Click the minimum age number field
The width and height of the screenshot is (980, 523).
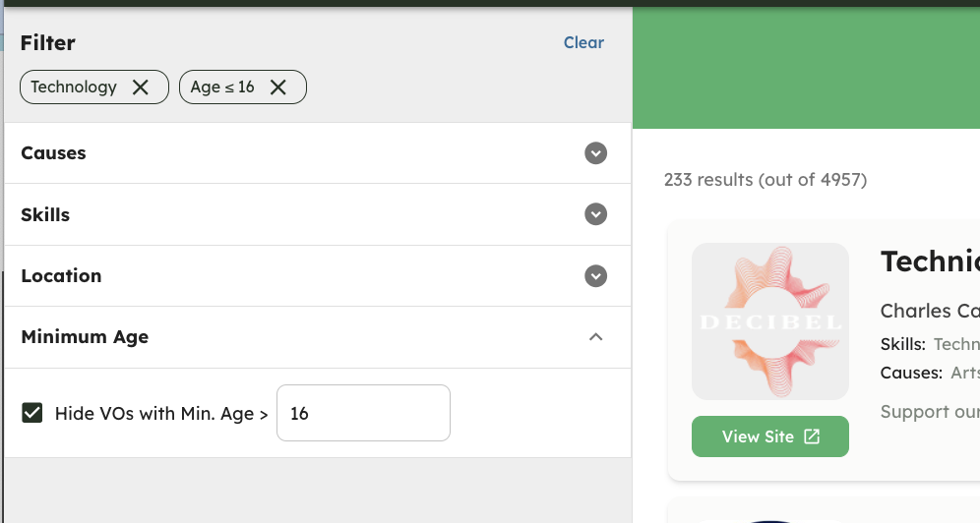point(363,413)
